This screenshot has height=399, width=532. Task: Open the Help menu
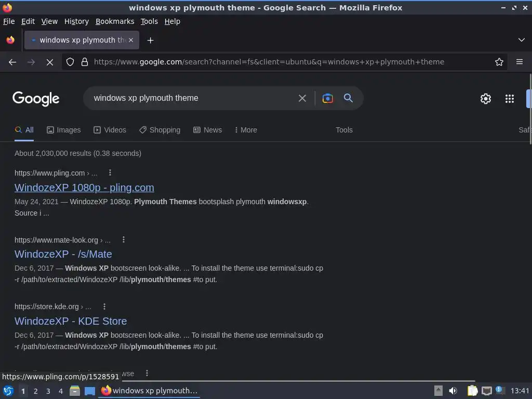(172, 21)
